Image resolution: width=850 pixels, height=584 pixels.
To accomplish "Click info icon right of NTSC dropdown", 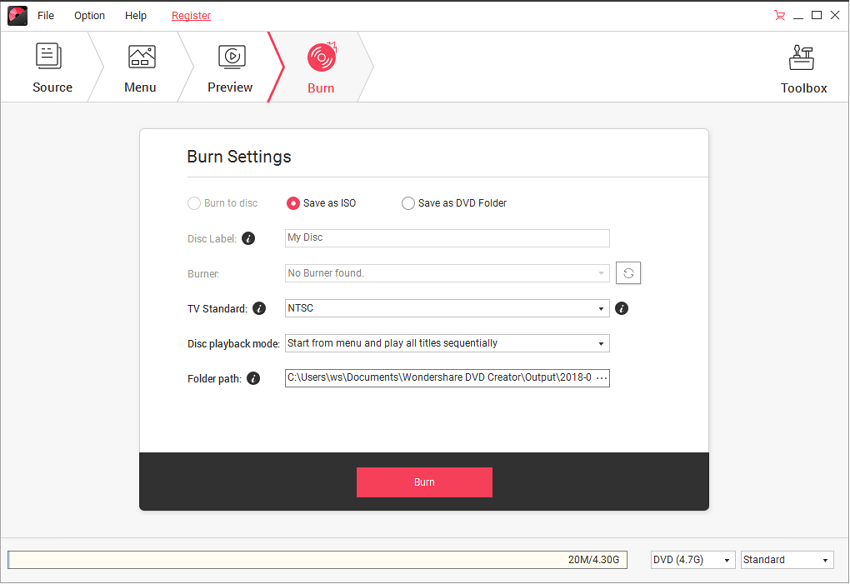I will pos(621,309).
